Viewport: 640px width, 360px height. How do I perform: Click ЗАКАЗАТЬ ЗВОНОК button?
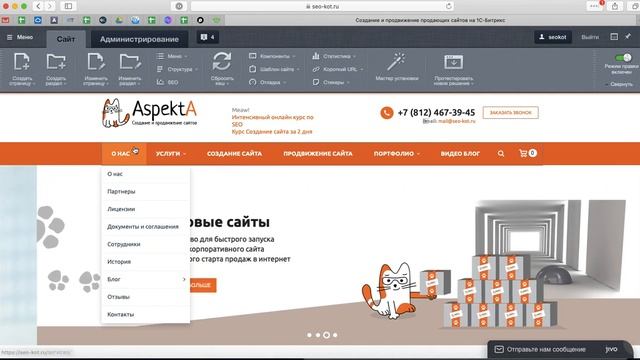511,112
